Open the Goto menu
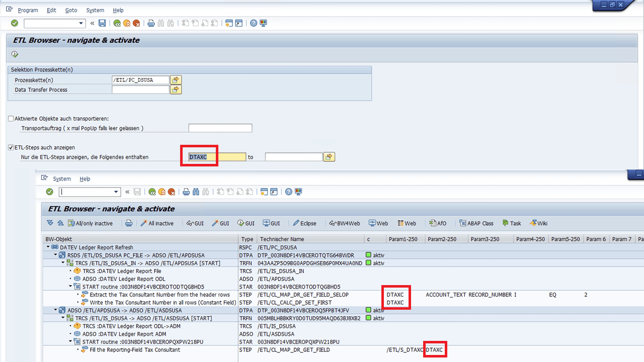 pos(71,10)
